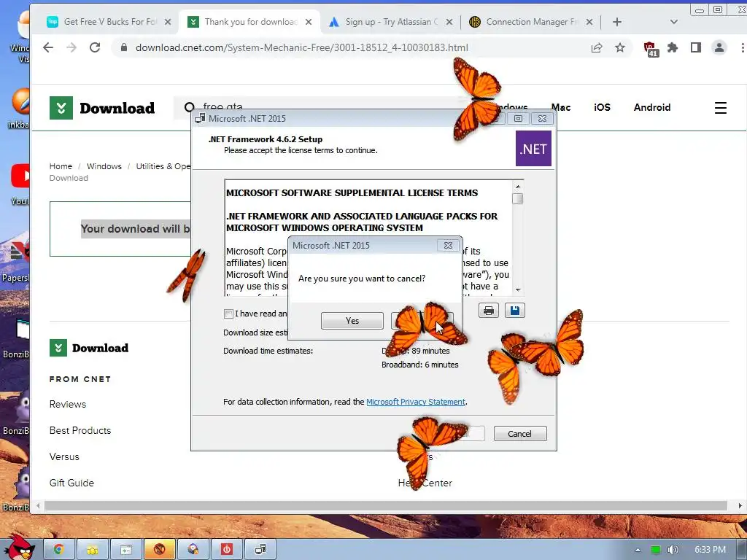
Task: Close the Thank you for download tab
Action: pos(309,22)
